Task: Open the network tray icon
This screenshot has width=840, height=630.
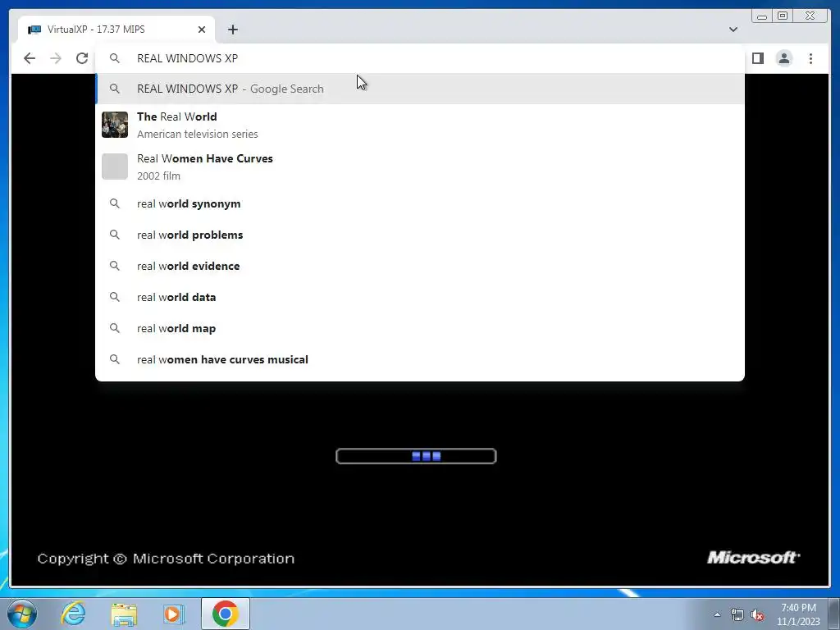Action: [737, 615]
